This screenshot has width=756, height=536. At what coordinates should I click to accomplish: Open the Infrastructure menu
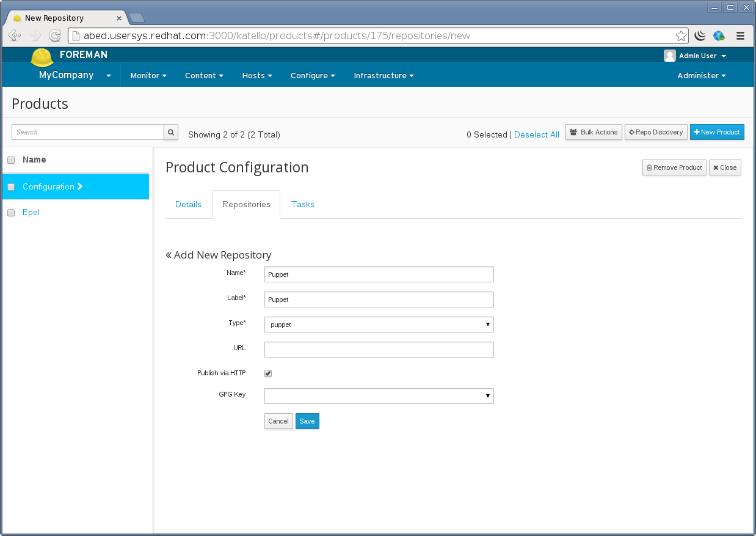(384, 76)
